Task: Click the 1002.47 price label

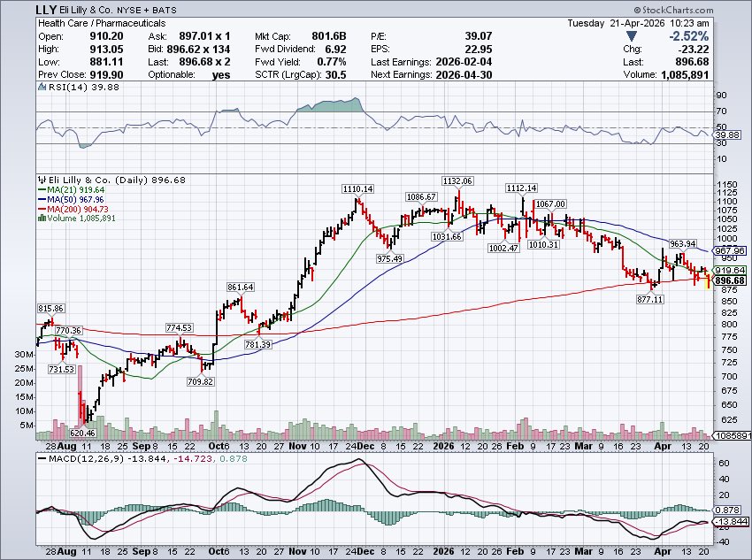Action: (x=503, y=248)
